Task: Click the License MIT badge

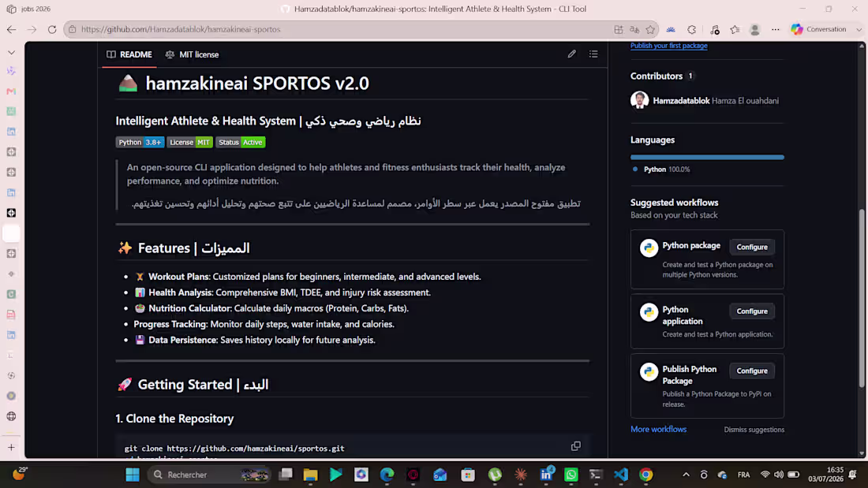Action: pos(190,142)
